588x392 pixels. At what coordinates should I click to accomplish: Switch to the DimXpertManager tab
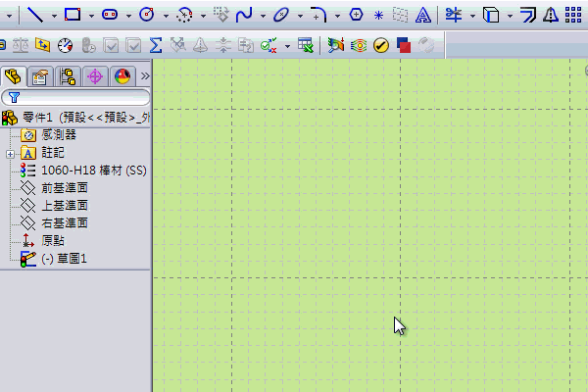[x=95, y=76]
